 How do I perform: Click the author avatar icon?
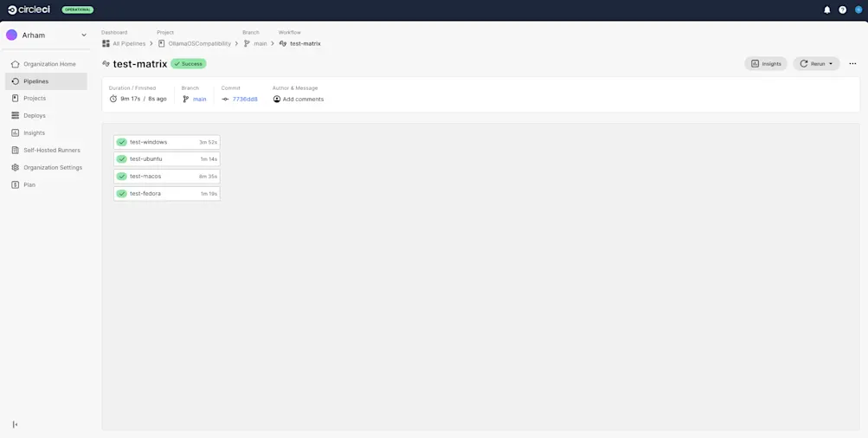[x=277, y=100]
